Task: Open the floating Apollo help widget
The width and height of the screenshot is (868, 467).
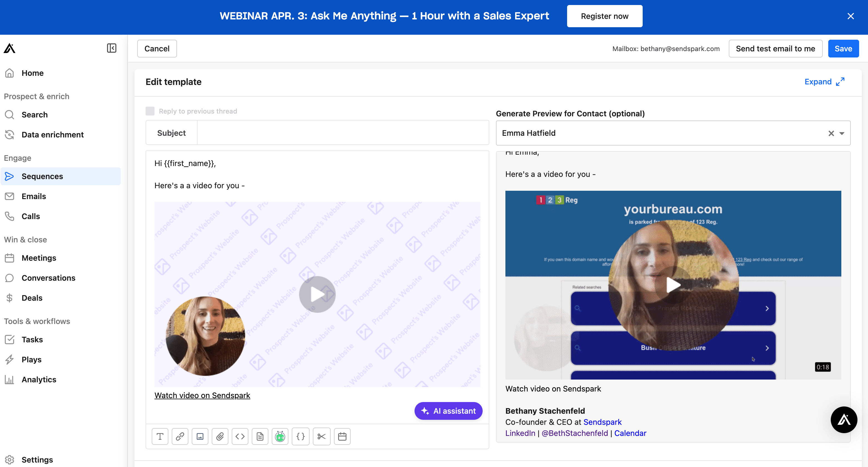Action: pyautogui.click(x=844, y=420)
